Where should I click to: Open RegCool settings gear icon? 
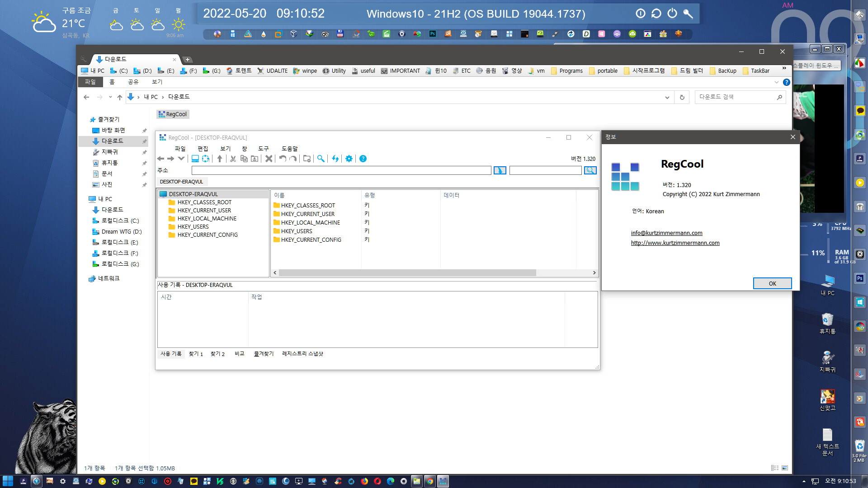pos(349,159)
